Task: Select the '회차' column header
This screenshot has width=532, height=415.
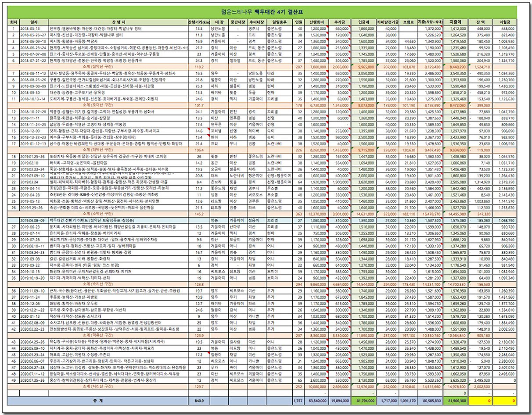Action: 14,22
